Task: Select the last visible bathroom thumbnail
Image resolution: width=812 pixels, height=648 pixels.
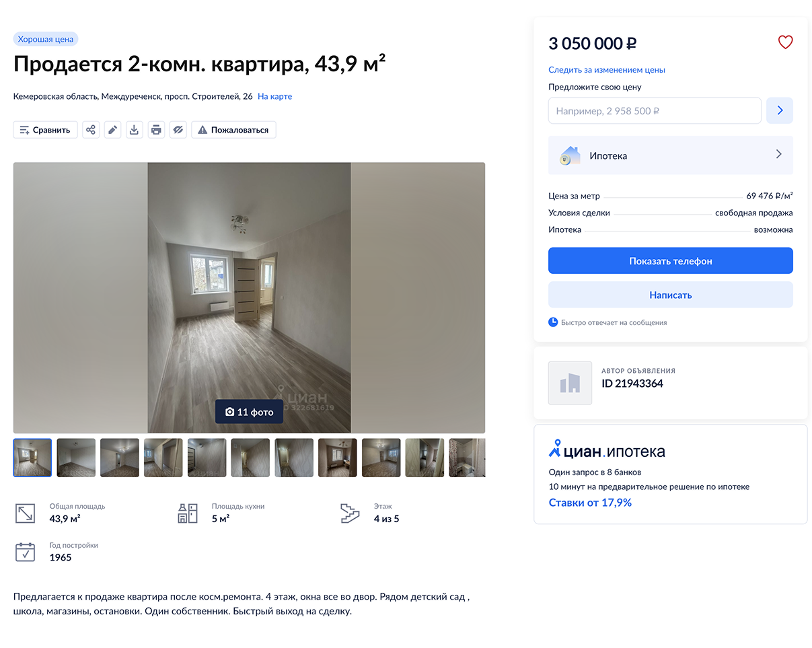Action: pyautogui.click(x=467, y=458)
